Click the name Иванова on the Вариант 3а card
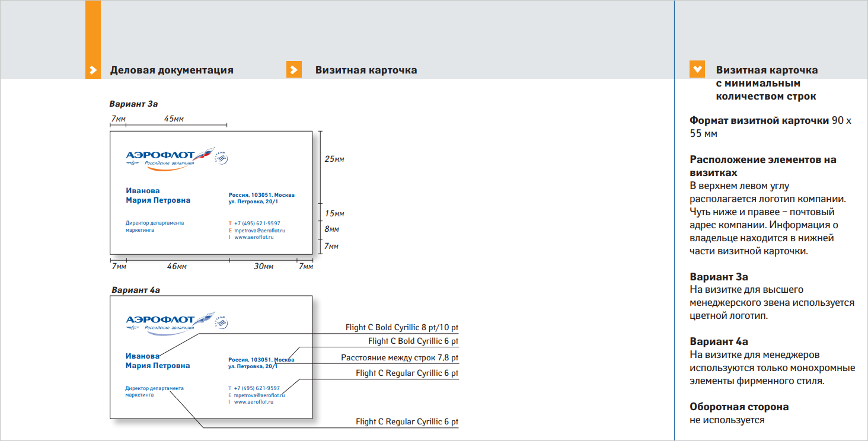The height and width of the screenshot is (441, 868). pyautogui.click(x=143, y=191)
